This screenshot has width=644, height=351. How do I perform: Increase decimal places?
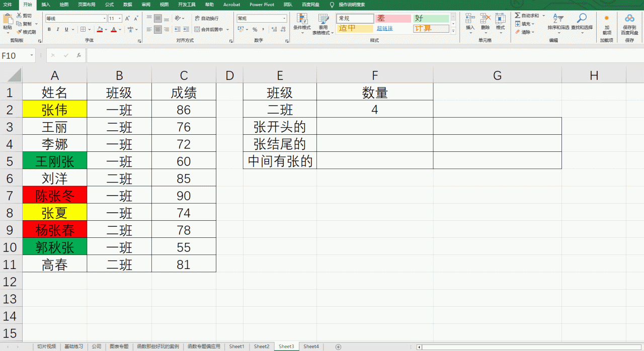click(273, 30)
